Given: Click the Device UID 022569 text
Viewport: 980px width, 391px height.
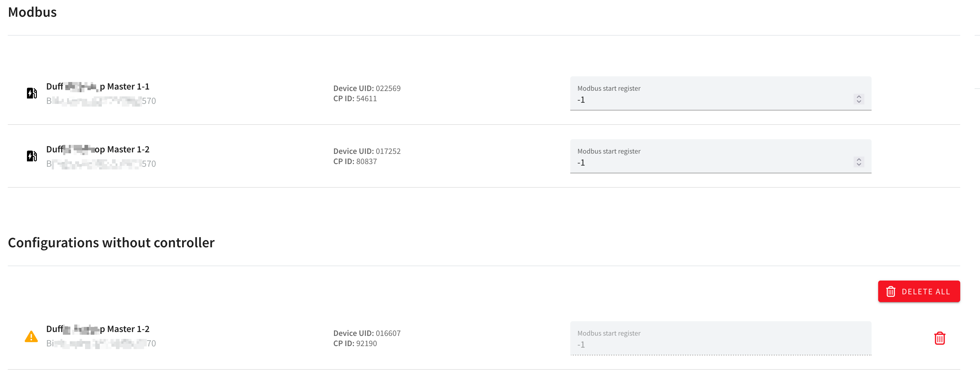Looking at the screenshot, I should pos(367,88).
